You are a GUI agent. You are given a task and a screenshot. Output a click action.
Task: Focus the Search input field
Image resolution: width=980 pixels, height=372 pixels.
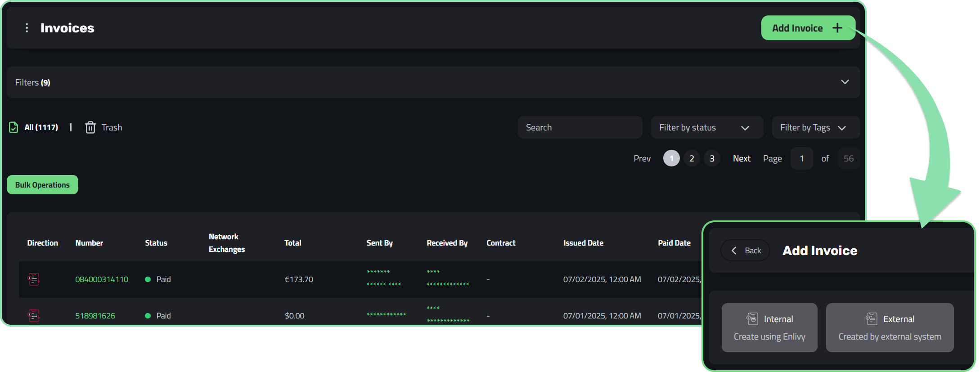coord(580,127)
